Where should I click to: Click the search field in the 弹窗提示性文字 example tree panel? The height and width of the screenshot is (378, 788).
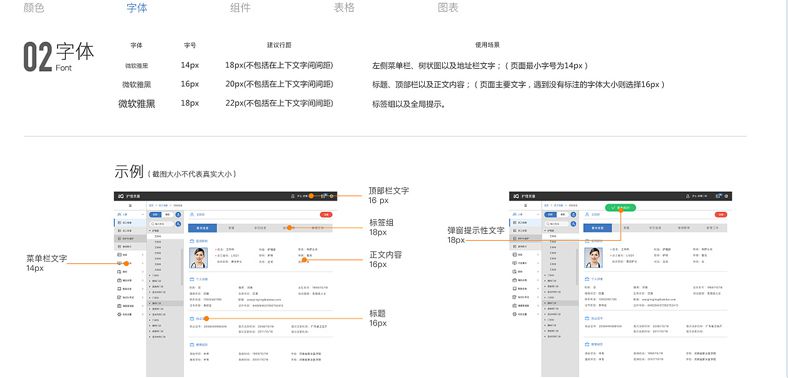pyautogui.click(x=556, y=223)
